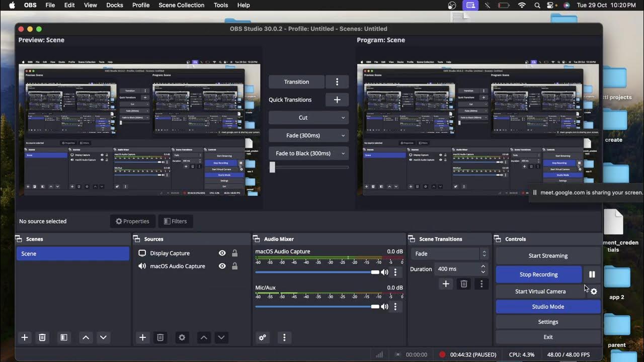Screen dimensions: 644x362
Task: Open transition properties three-dot menu
Action: click(481, 284)
